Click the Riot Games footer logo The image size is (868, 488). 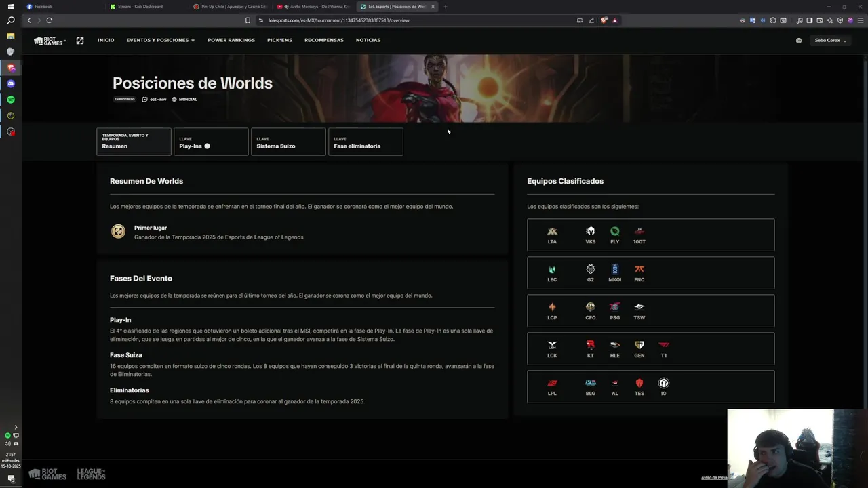coord(47,474)
